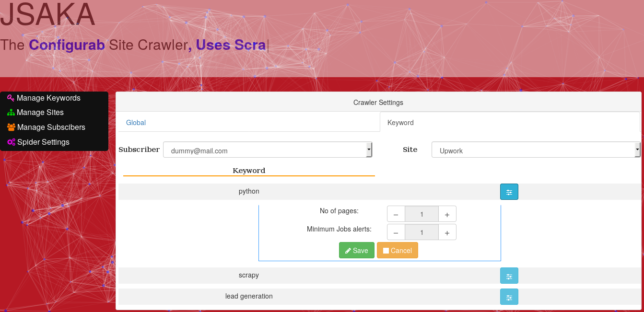Image resolution: width=644 pixels, height=312 pixels.
Task: Open Manage Keywords menu item
Action: tap(48, 98)
